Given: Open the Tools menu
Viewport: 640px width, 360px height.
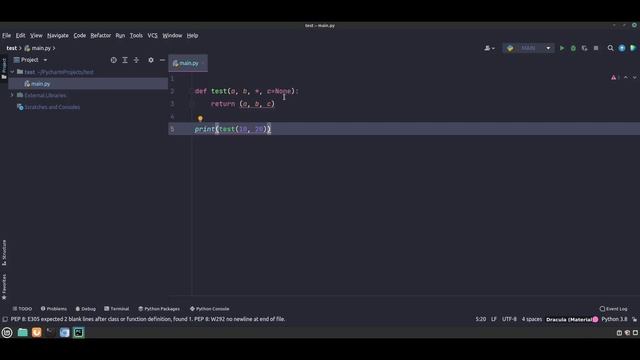Looking at the screenshot, I should (x=136, y=36).
